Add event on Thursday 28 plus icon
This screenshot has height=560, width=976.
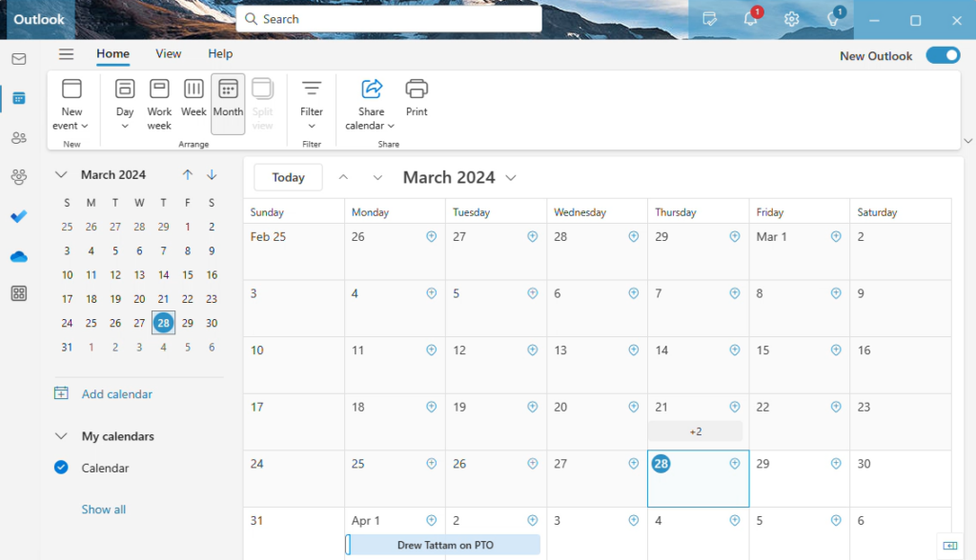click(735, 464)
